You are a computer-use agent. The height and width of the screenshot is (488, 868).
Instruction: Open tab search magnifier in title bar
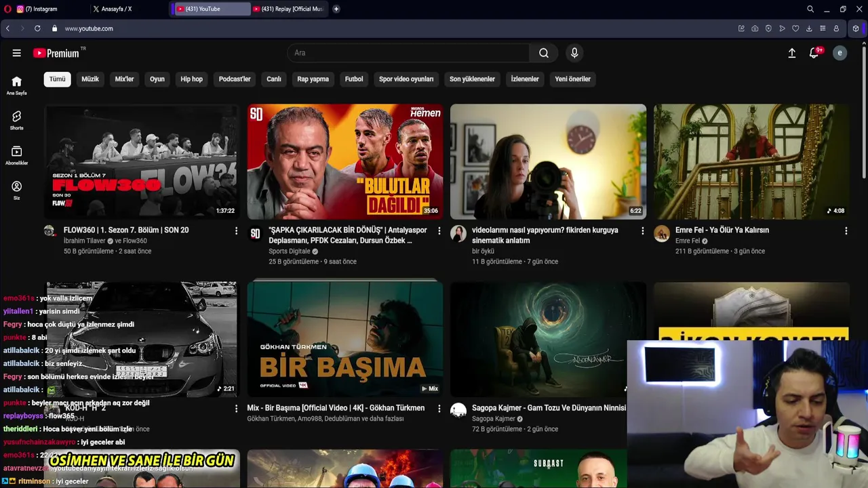click(810, 9)
